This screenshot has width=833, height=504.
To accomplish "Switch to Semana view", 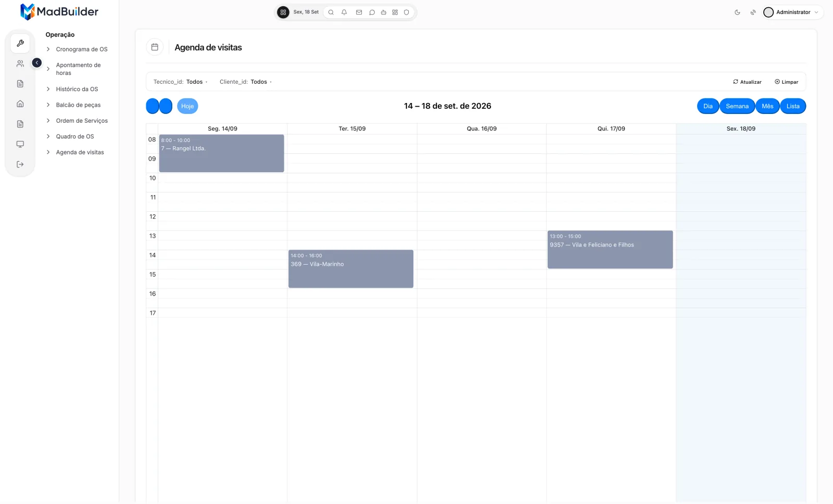I will point(737,106).
